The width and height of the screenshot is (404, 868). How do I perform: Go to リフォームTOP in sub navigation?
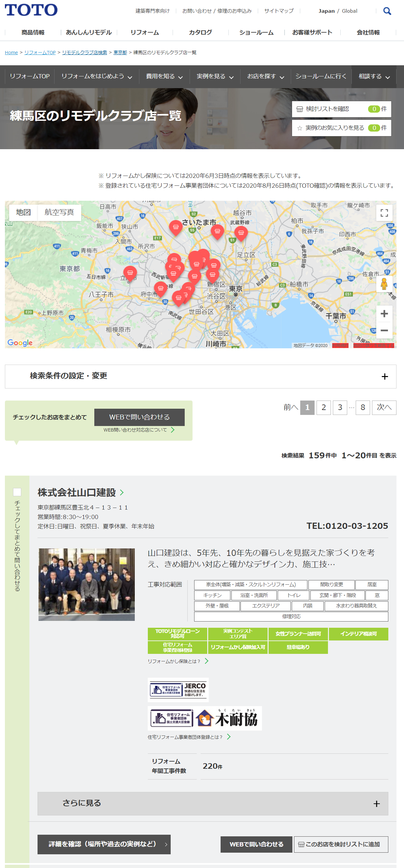(30, 76)
